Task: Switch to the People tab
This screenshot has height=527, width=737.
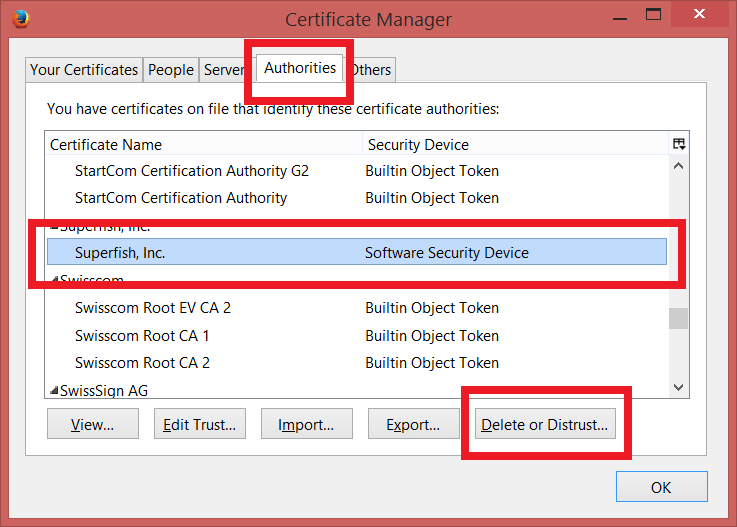Action: [x=171, y=70]
